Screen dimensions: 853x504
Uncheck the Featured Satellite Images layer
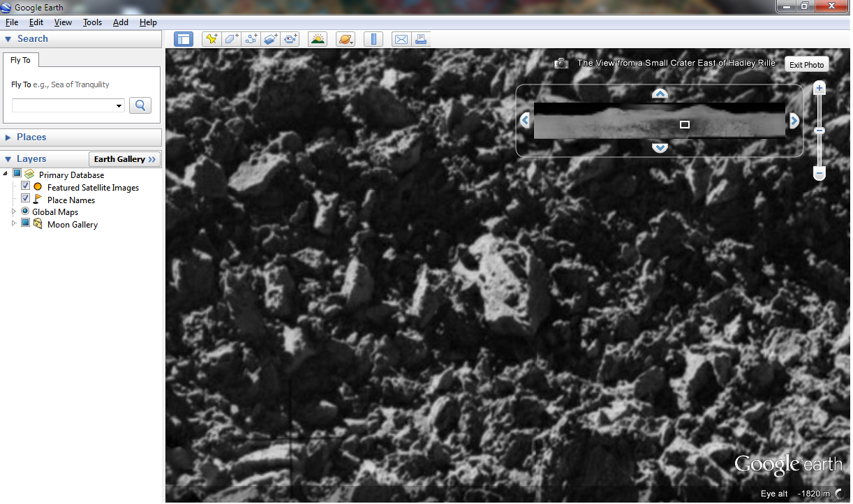coord(26,187)
